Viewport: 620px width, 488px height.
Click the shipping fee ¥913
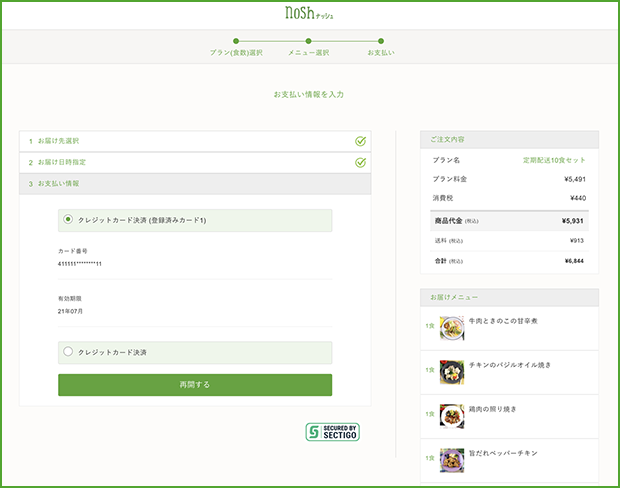pyautogui.click(x=577, y=240)
